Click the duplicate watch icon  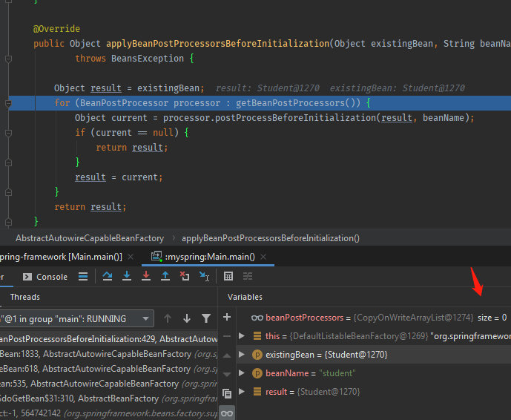[227, 393]
